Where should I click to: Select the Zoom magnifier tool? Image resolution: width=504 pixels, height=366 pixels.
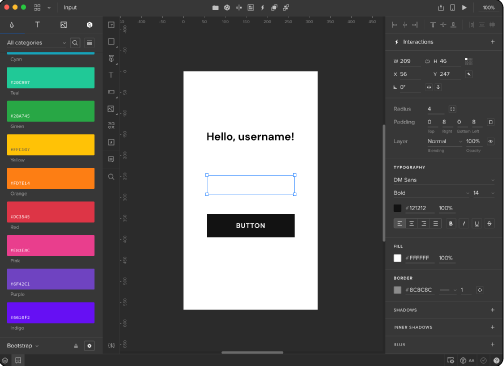coord(111,177)
